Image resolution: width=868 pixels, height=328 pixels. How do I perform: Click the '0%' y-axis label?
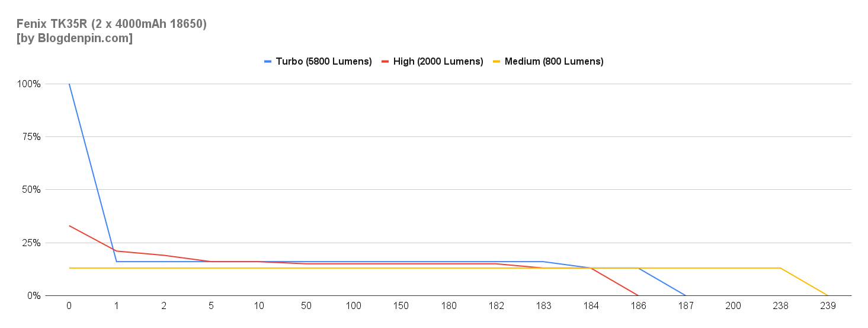pyautogui.click(x=34, y=295)
